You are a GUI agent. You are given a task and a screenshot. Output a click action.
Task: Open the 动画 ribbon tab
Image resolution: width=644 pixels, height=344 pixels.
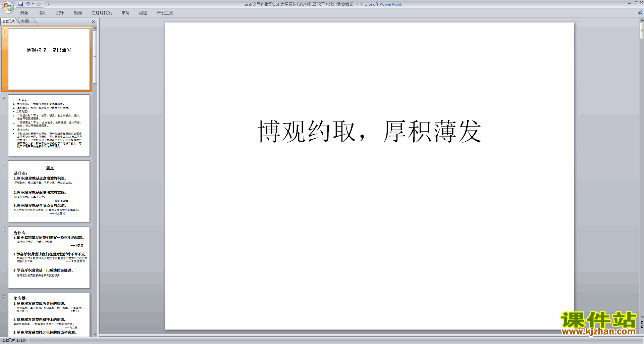pos(77,13)
